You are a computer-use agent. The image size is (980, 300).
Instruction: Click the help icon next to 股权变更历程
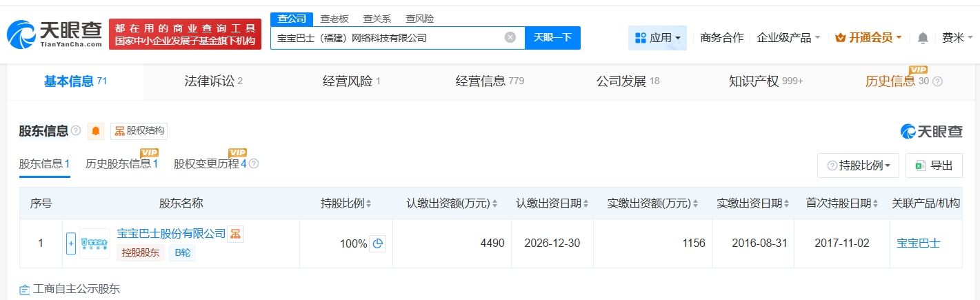click(254, 164)
